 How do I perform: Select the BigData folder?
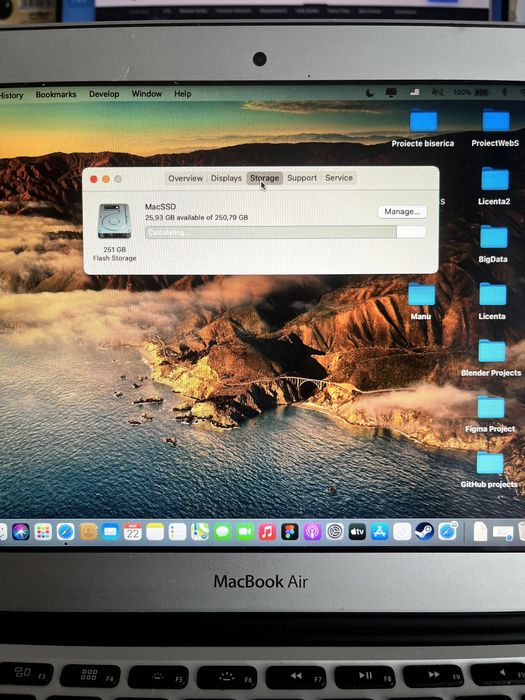pyautogui.click(x=493, y=244)
